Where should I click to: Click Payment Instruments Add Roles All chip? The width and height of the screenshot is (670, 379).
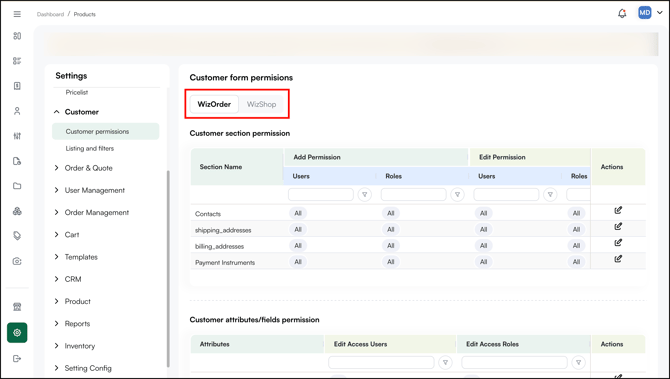pos(391,262)
